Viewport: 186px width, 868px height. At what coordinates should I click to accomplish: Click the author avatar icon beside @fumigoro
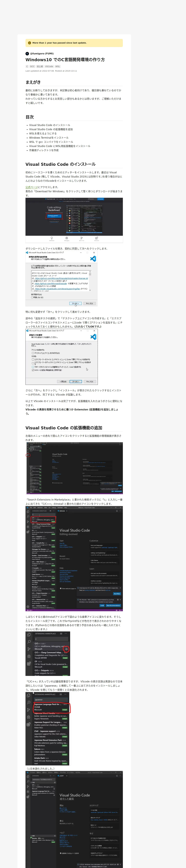pyautogui.click(x=27, y=54)
